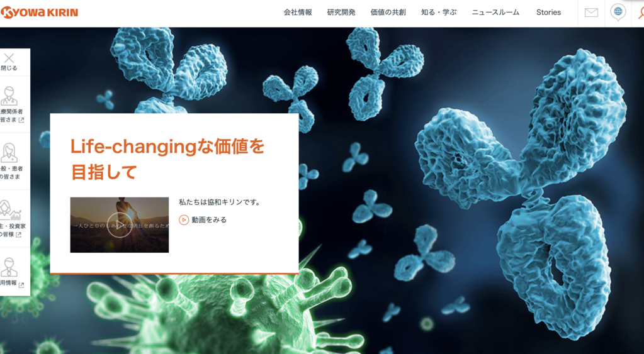
Task: Open the 研究開発 menu
Action: (x=341, y=13)
